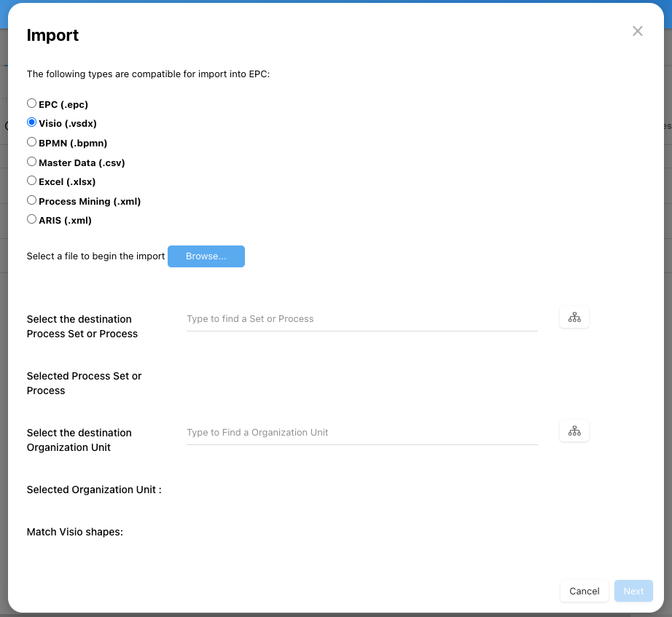This screenshot has width=672, height=617.
Task: Click Browse to choose a file
Action: (x=206, y=256)
